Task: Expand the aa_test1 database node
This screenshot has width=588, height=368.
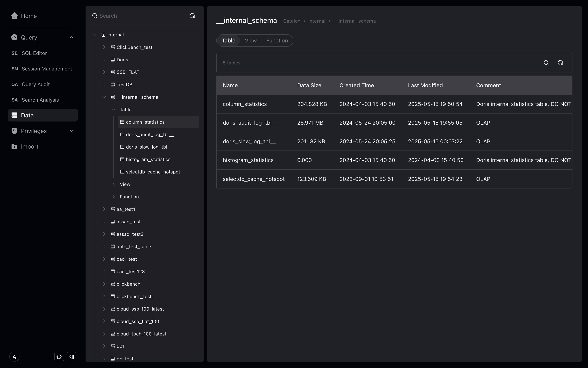Action: pyautogui.click(x=104, y=209)
